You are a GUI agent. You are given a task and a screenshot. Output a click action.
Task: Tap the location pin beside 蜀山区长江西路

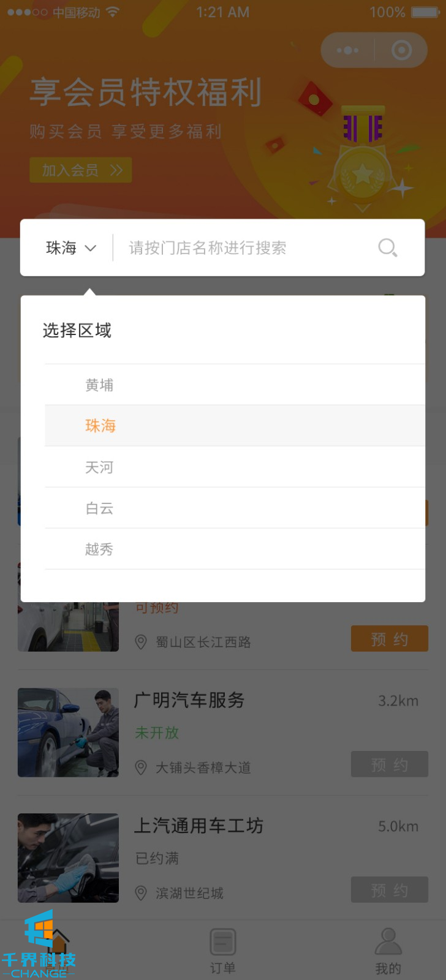(x=141, y=642)
